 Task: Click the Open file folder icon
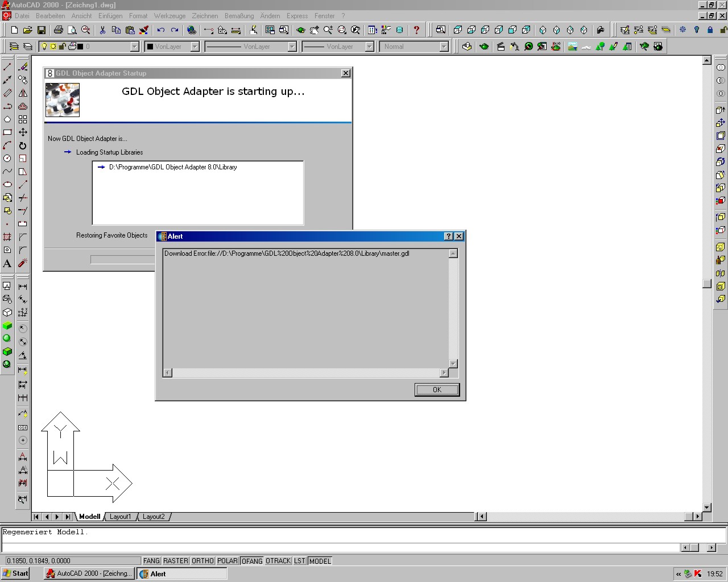pos(28,30)
